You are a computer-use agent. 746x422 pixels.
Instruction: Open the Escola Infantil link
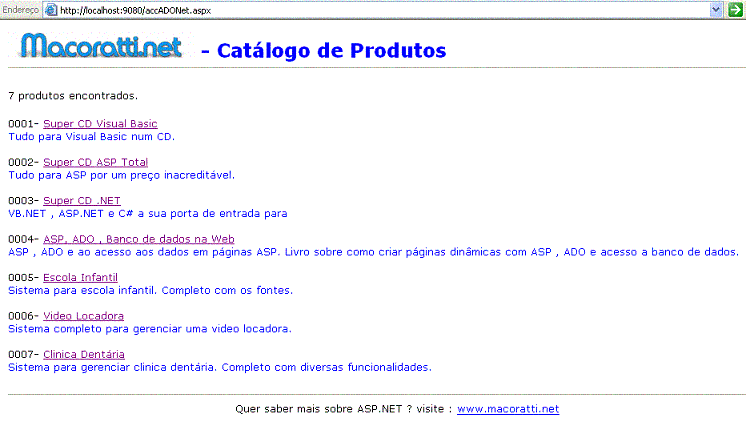(80, 277)
